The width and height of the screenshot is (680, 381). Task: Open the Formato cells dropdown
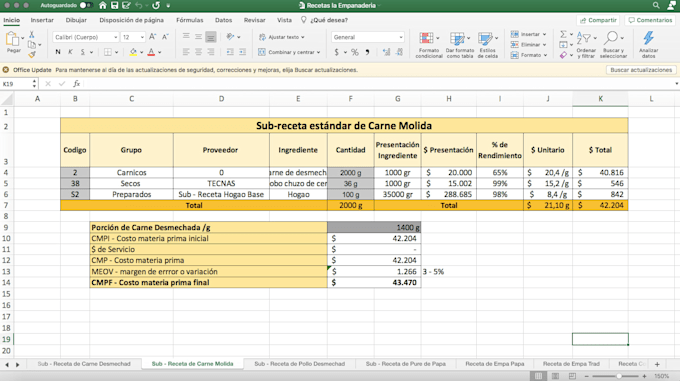[x=529, y=55]
